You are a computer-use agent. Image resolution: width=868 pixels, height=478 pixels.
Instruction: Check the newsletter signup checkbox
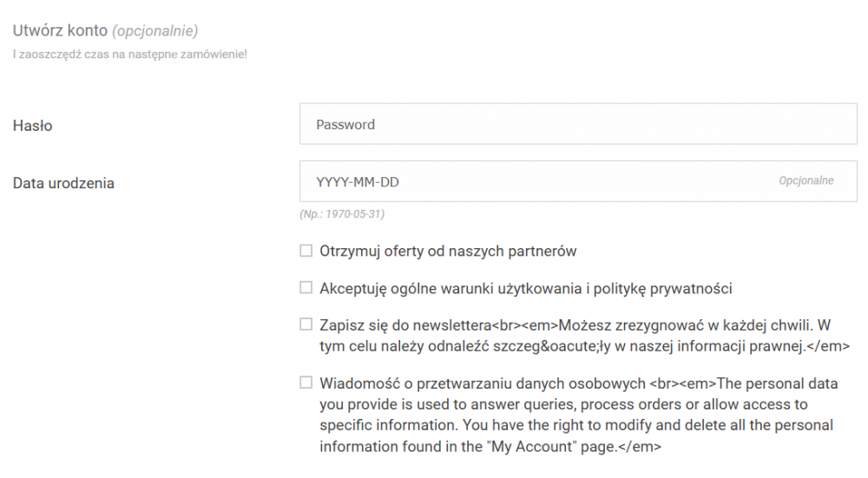306,324
